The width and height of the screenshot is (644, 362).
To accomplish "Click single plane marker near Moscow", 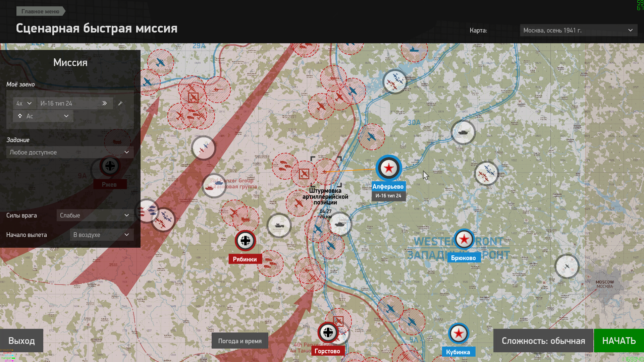I will pos(567,266).
